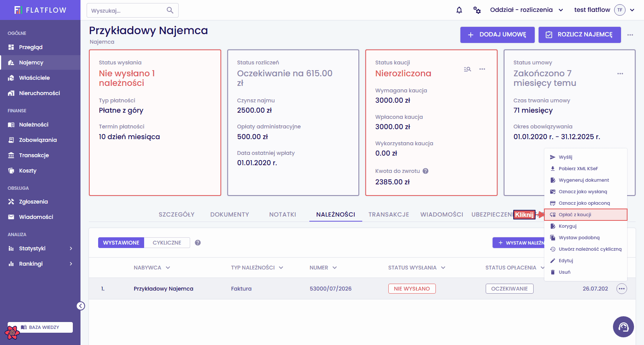644x345 pixels.
Task: Select Oznacz jako opłaconą
Action: pyautogui.click(x=586, y=203)
